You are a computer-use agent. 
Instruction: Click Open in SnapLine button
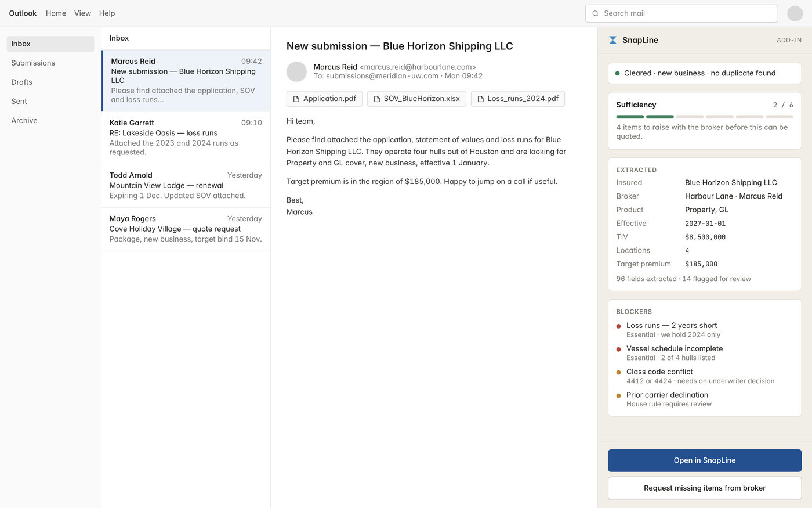705,460
